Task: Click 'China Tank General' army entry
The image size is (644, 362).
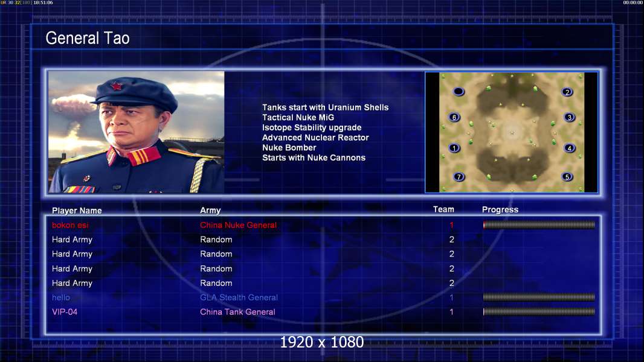Action: [x=237, y=312]
